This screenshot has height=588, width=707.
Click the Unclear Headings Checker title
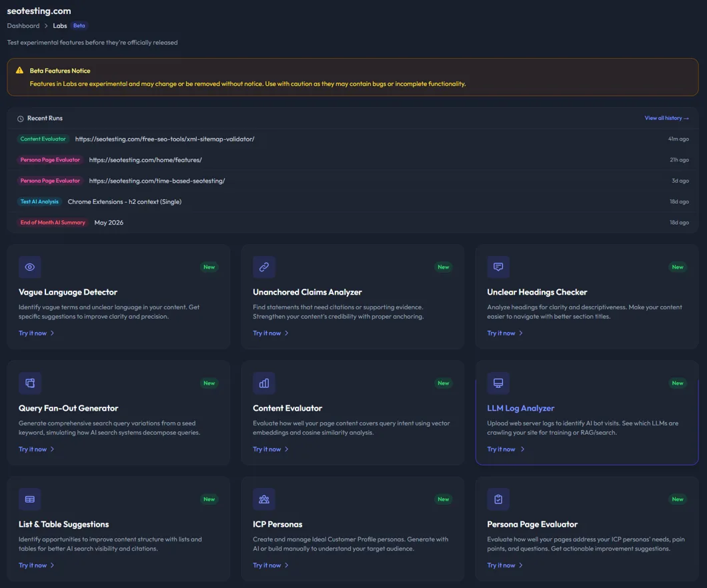pyautogui.click(x=537, y=292)
